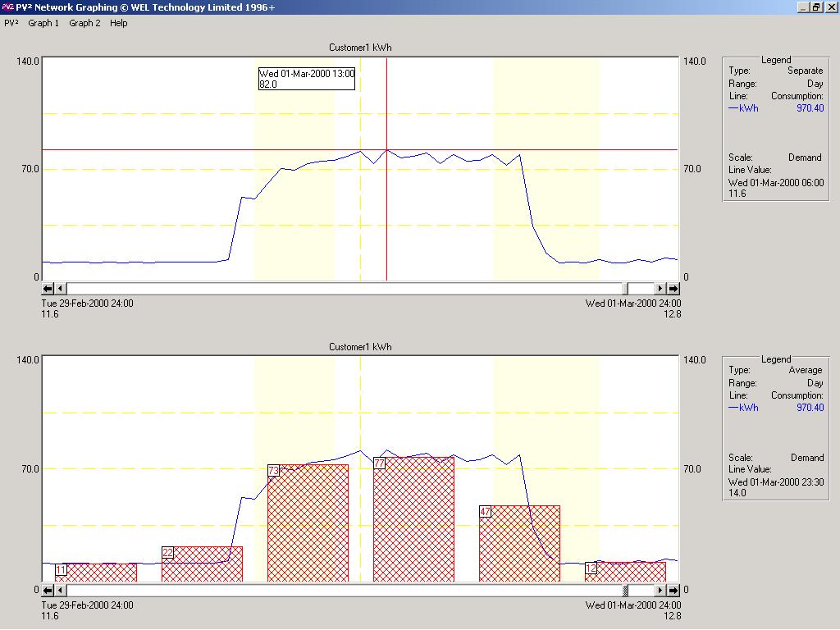Click top graph end date 'Wed 01-Mar-2000 24:00'
Image resolution: width=840 pixels, height=630 pixels.
pyautogui.click(x=633, y=304)
